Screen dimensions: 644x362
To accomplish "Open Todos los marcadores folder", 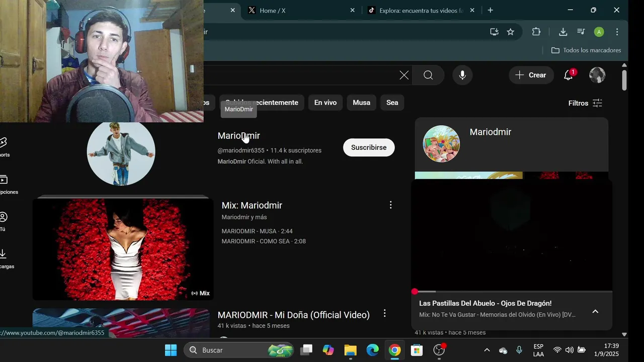I will pyautogui.click(x=586, y=50).
